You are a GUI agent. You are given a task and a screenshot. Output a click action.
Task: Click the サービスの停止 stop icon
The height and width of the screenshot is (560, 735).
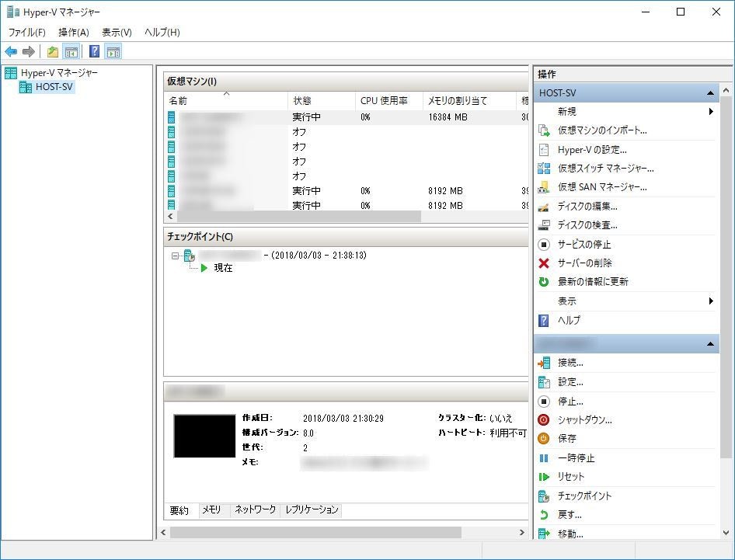coord(544,244)
